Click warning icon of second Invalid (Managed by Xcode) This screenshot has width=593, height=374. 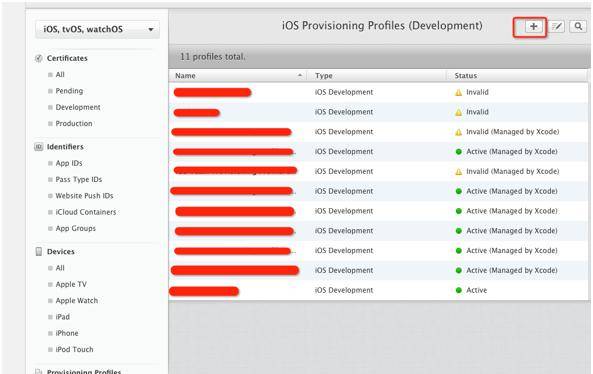pyautogui.click(x=458, y=172)
